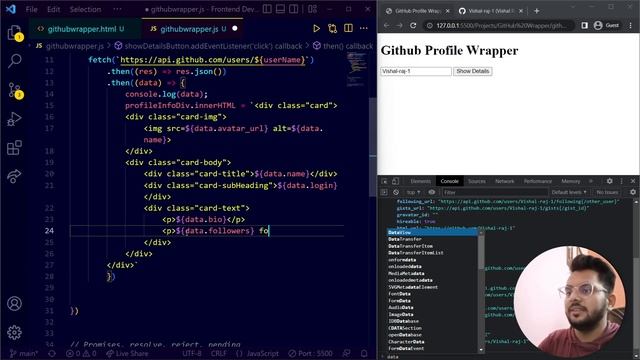Toggle primary side bar layout icon

(x=267, y=9)
